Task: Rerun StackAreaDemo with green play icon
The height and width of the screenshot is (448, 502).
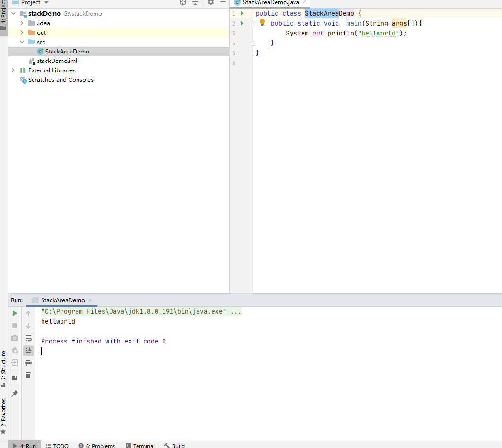Action: (15, 313)
